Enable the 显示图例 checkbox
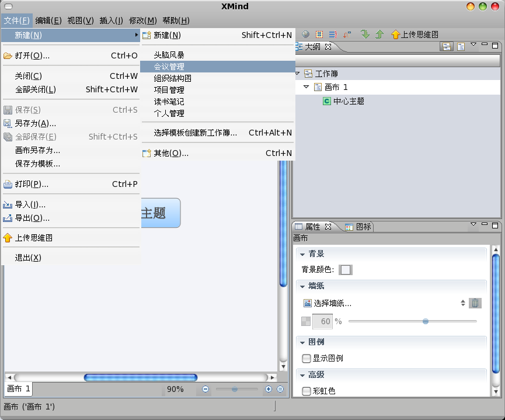505x420 pixels. pyautogui.click(x=307, y=359)
